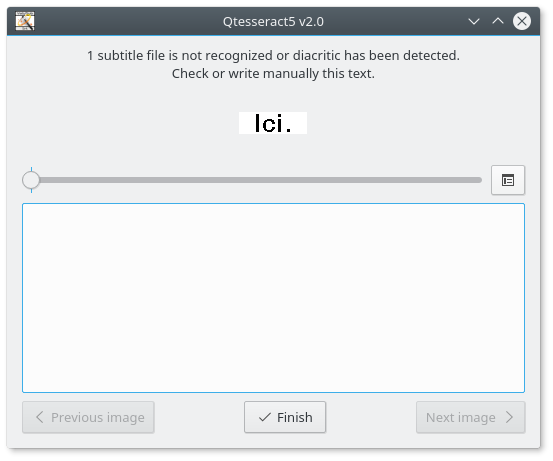
Task: Click inside the empty subtitle text box
Action: [x=273, y=298]
